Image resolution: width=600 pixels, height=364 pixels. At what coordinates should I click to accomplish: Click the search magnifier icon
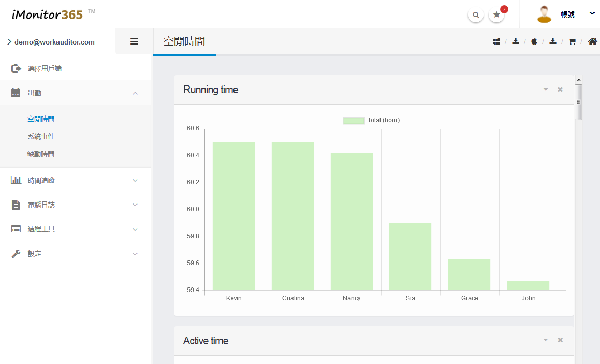[476, 15]
